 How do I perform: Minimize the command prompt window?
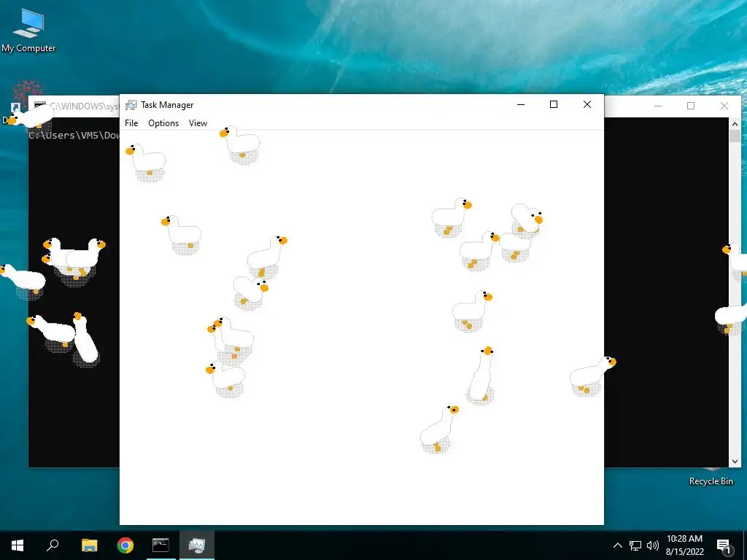(x=658, y=106)
